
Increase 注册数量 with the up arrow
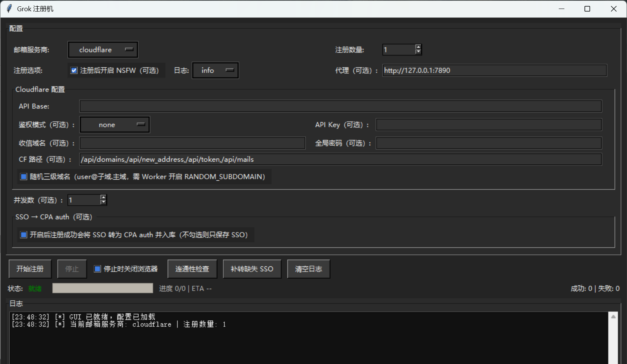[418, 47]
